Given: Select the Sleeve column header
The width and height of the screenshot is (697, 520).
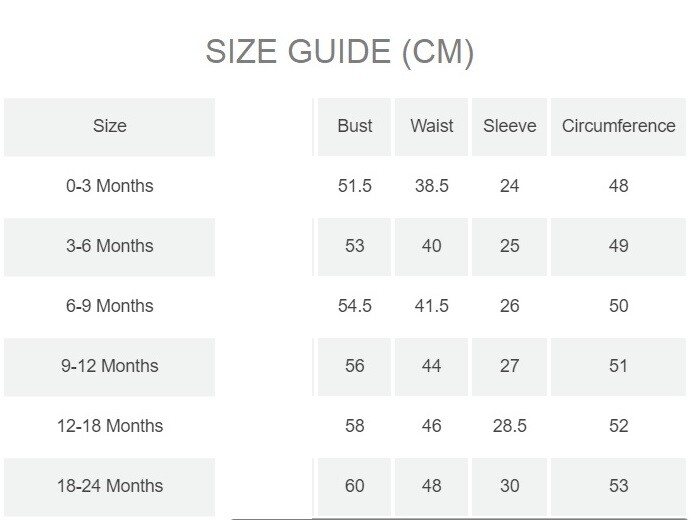Looking at the screenshot, I should (509, 126).
